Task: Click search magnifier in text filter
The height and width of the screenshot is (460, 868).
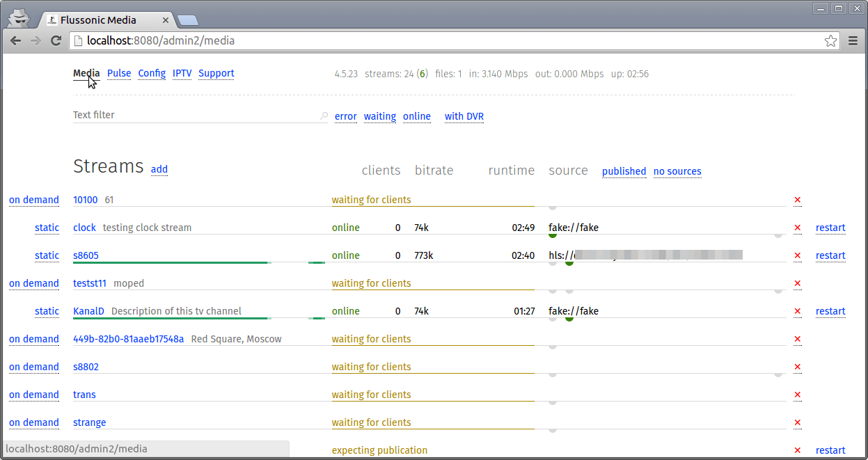Action: [324, 116]
